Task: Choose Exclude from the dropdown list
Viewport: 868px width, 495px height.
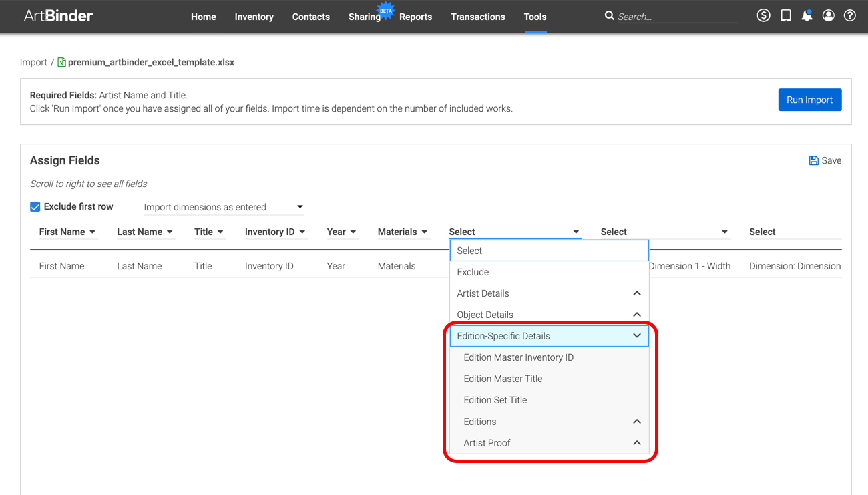Action: point(549,272)
